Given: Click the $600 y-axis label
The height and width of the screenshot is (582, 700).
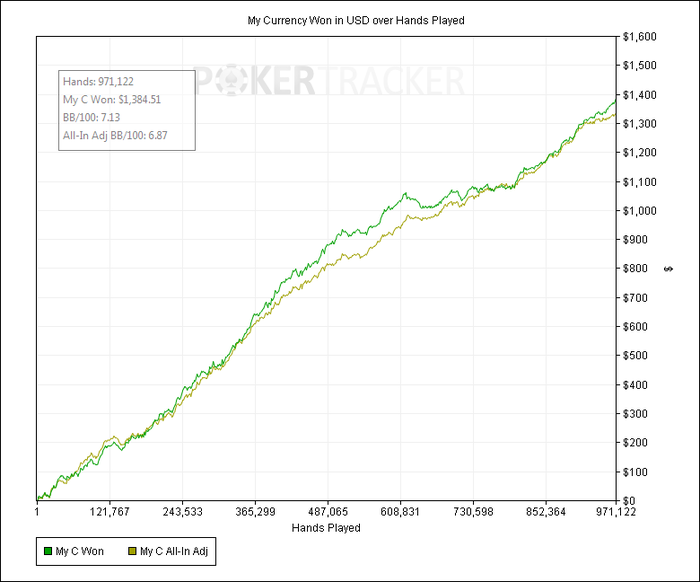Looking at the screenshot, I should tap(635, 327).
